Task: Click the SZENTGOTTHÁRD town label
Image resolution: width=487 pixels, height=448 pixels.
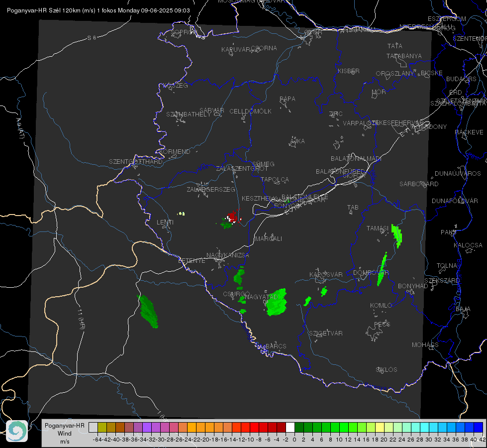Action: click(x=136, y=162)
